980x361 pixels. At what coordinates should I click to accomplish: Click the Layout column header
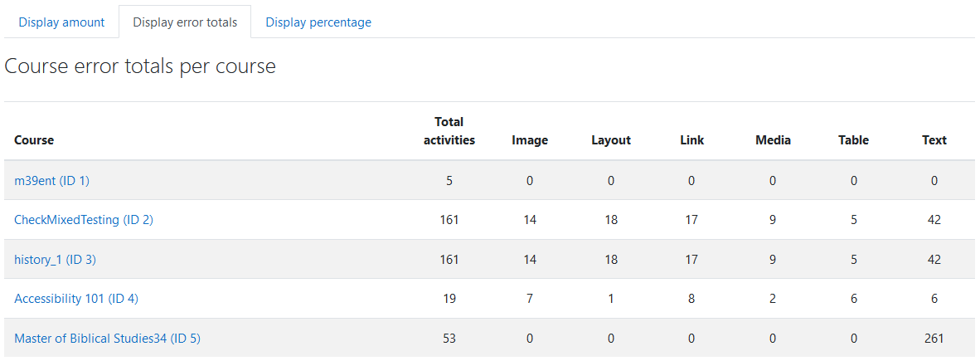click(x=611, y=141)
